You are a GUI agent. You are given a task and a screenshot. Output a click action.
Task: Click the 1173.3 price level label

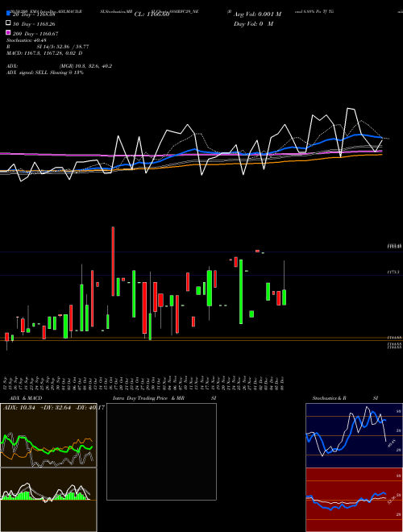coord(393,272)
